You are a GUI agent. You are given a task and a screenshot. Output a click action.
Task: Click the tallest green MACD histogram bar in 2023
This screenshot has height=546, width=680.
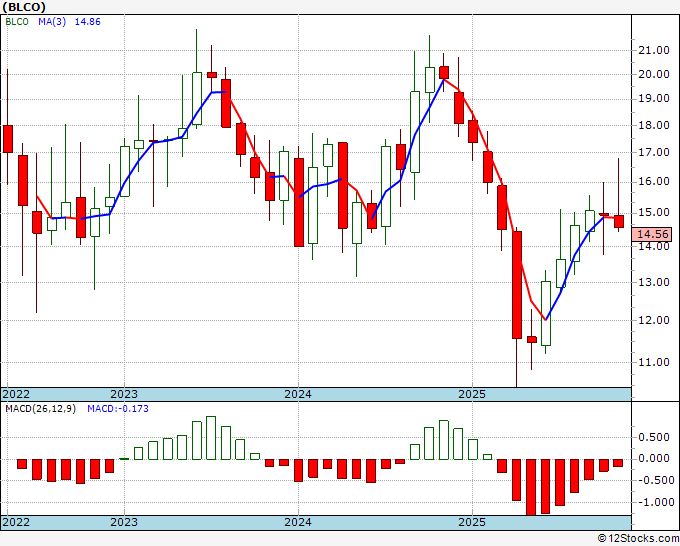pos(211,438)
